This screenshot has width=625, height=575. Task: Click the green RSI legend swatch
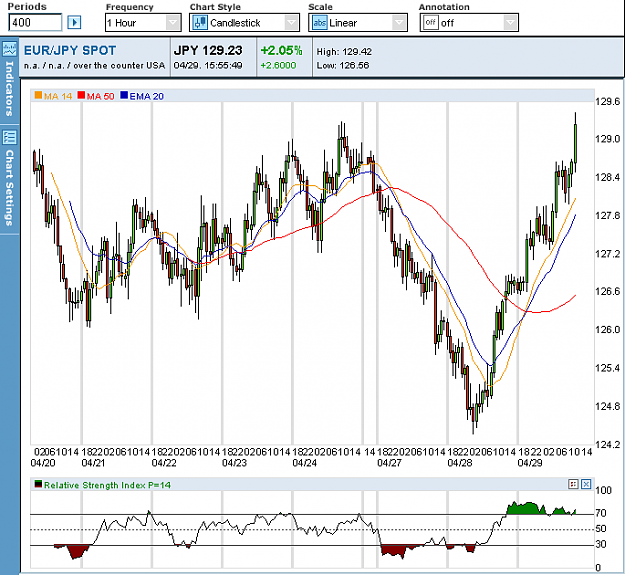(x=38, y=484)
